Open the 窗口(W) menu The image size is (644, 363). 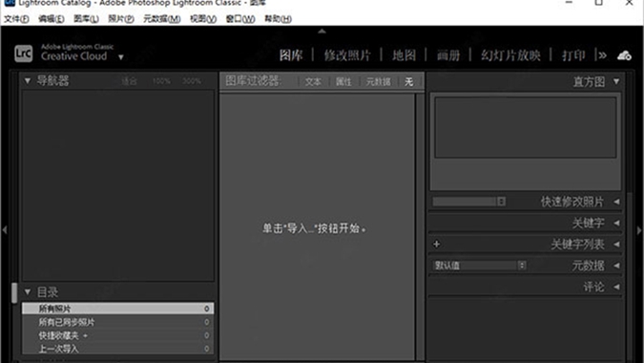point(240,19)
